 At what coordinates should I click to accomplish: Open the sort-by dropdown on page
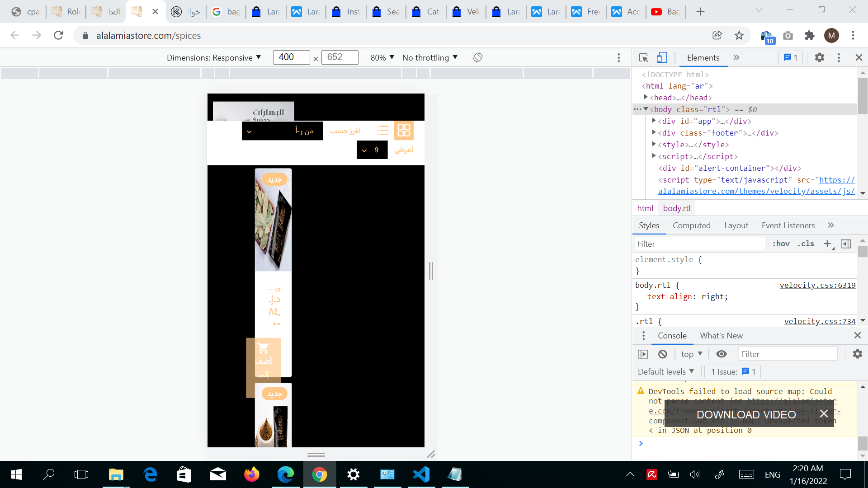(282, 131)
